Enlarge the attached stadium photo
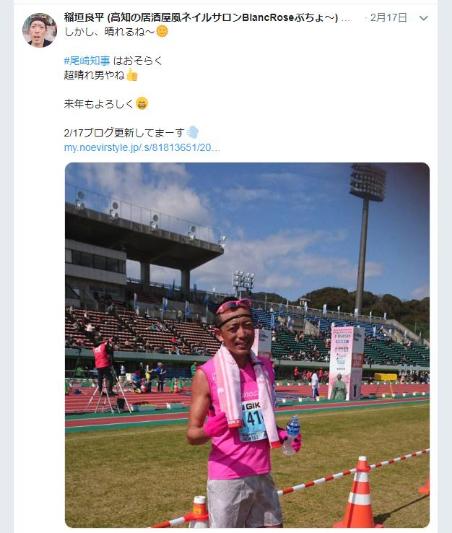 coord(247,345)
